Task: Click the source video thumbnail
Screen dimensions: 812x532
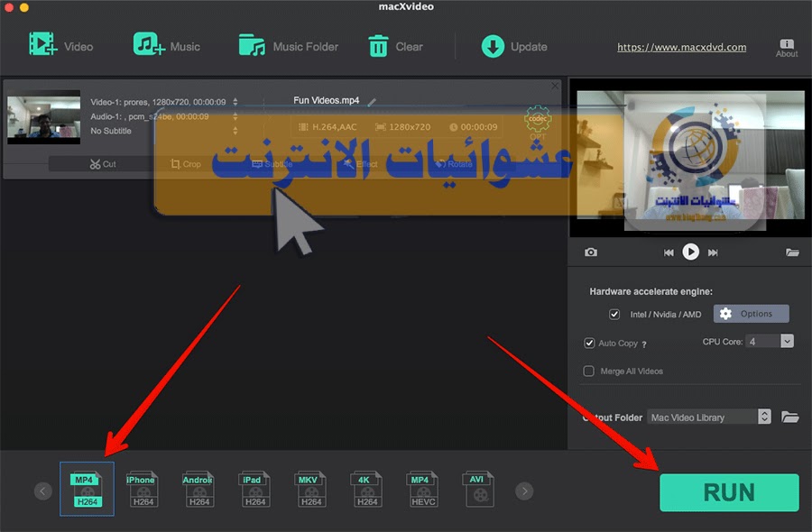Action: coord(44,117)
